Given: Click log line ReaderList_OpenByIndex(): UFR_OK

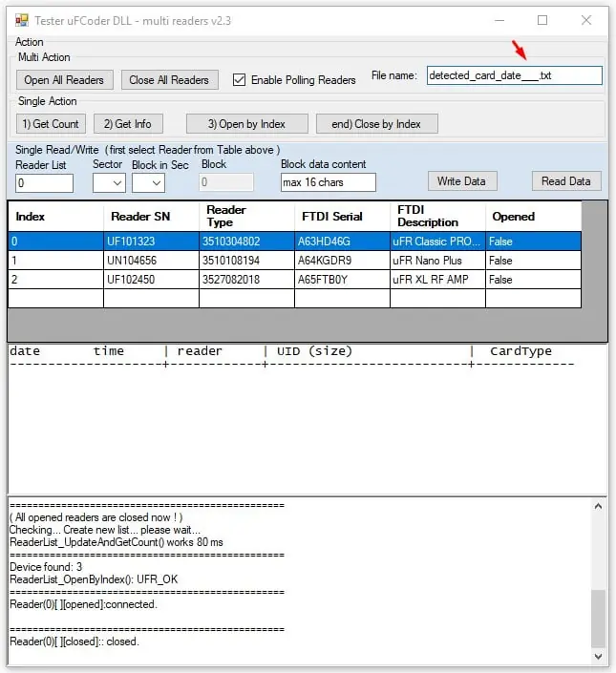Looking at the screenshot, I should coord(94,579).
